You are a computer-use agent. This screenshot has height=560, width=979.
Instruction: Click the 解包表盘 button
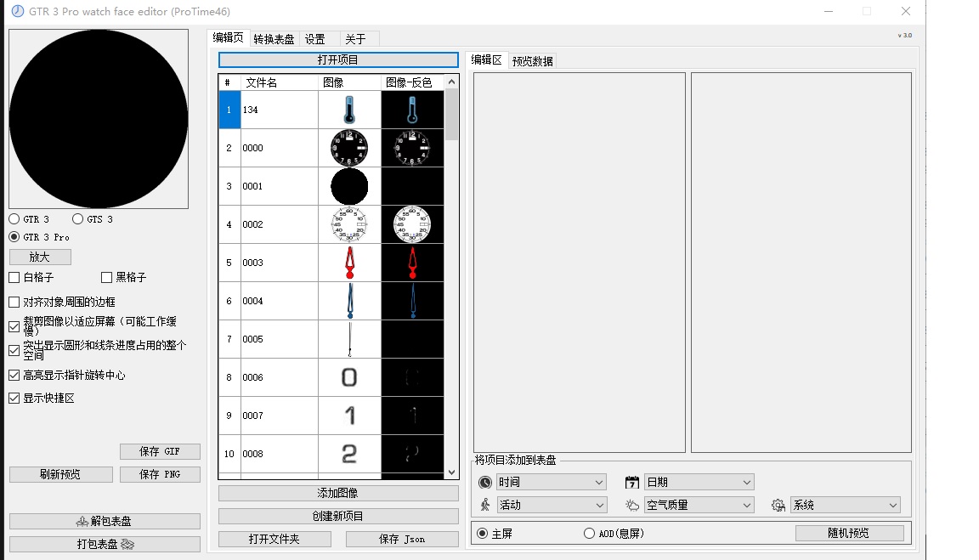[x=105, y=521]
